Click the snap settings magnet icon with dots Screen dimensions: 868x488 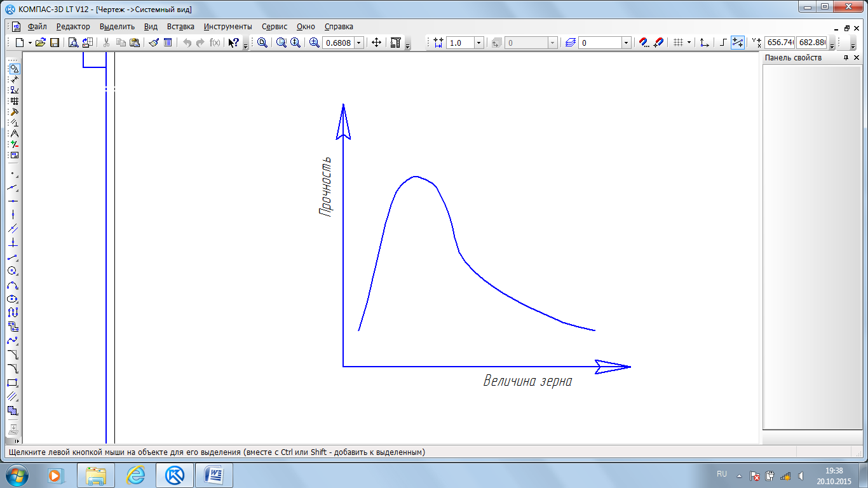click(x=644, y=43)
